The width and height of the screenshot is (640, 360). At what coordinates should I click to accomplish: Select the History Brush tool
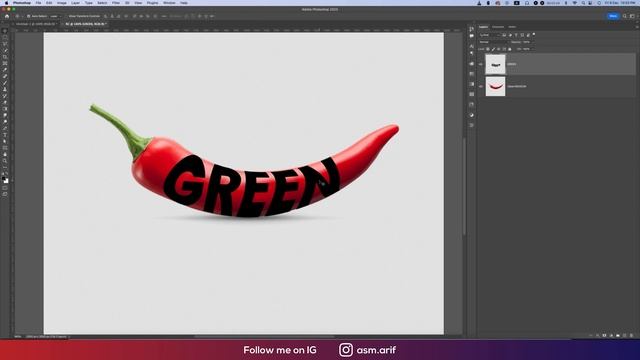pos(5,96)
